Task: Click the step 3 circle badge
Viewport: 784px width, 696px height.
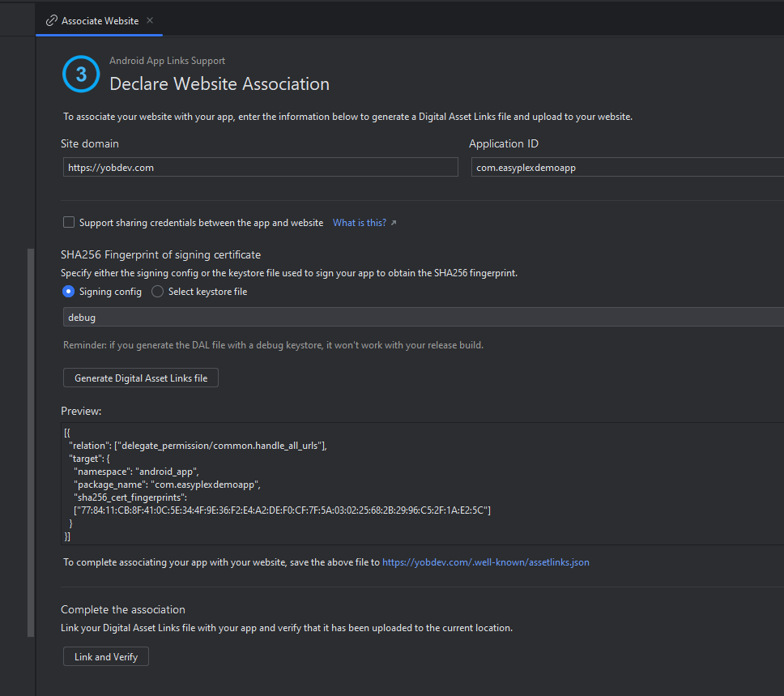Action: click(x=80, y=74)
